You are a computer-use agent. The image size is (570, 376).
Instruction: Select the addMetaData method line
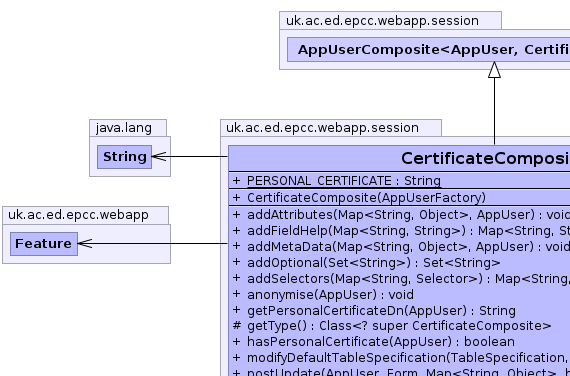(x=401, y=247)
